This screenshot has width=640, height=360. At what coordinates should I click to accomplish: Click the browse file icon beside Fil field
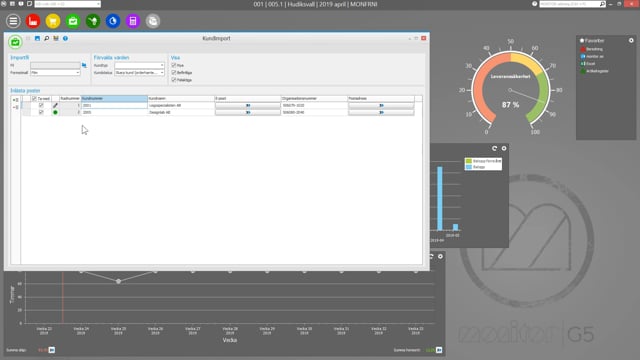84,65
